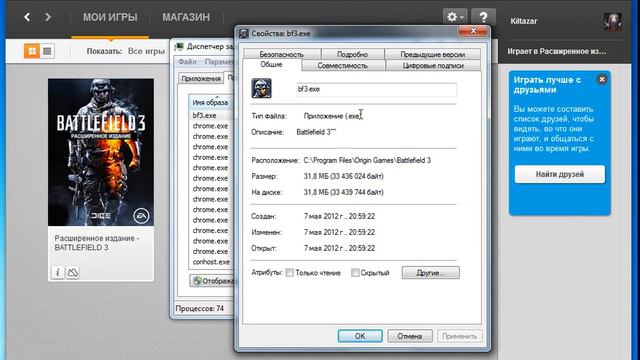Image resolution: width=640 pixels, height=360 pixels.
Task: Select the Battlefield 3 cover art
Action: tap(101, 152)
